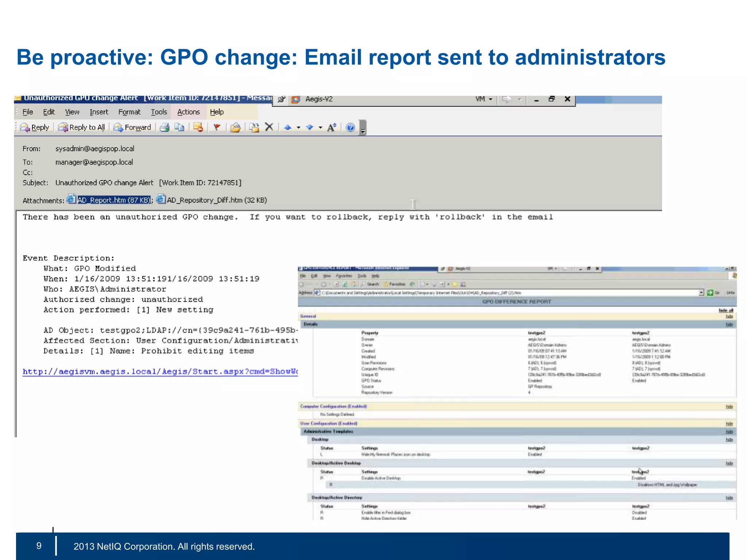Image resolution: width=747 pixels, height=560 pixels.
Task: Go to previous item with blue up arrow
Action: [288, 127]
